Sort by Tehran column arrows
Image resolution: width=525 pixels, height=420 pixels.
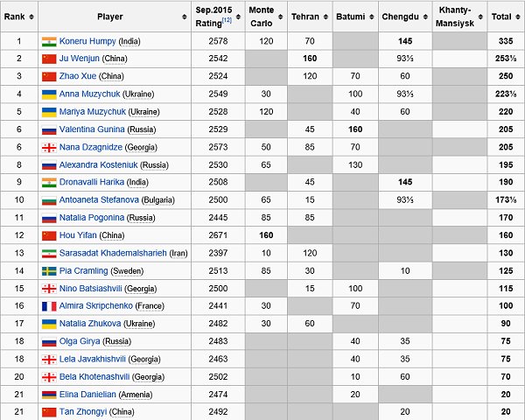pos(325,17)
